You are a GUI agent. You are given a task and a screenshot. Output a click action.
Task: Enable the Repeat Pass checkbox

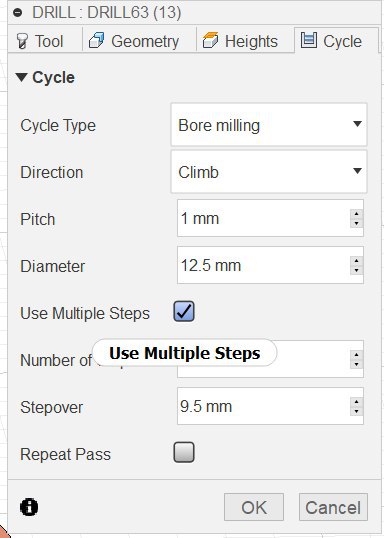184,452
